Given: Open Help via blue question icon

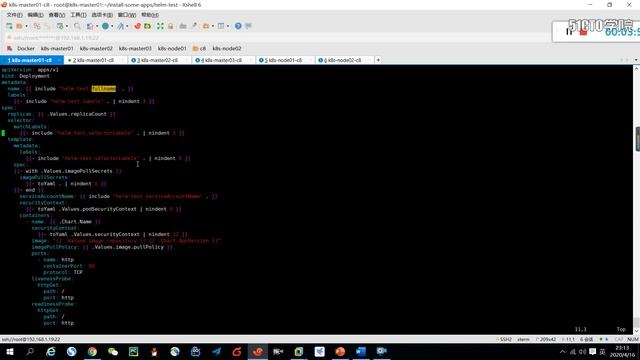Looking at the screenshot, I should pyautogui.click(x=238, y=26).
